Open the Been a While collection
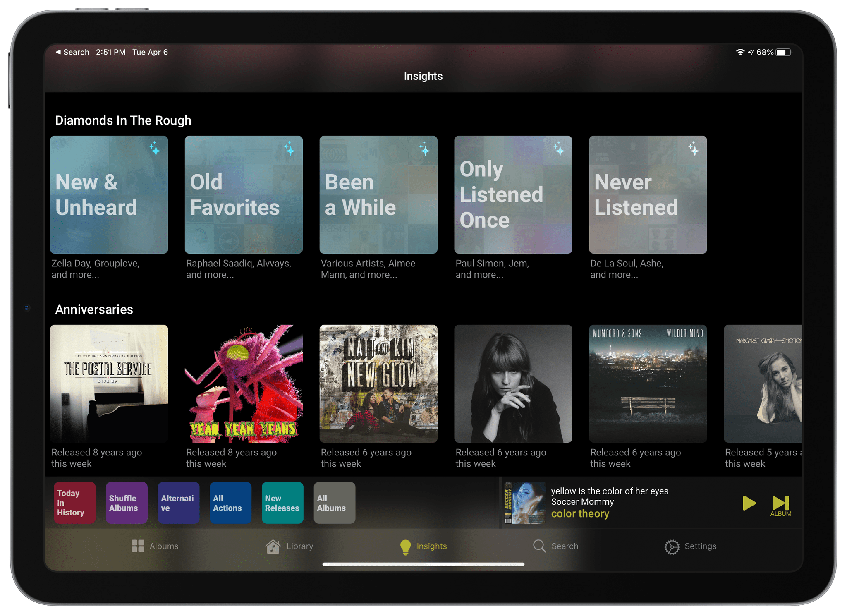The height and width of the screenshot is (616, 847). tap(378, 195)
